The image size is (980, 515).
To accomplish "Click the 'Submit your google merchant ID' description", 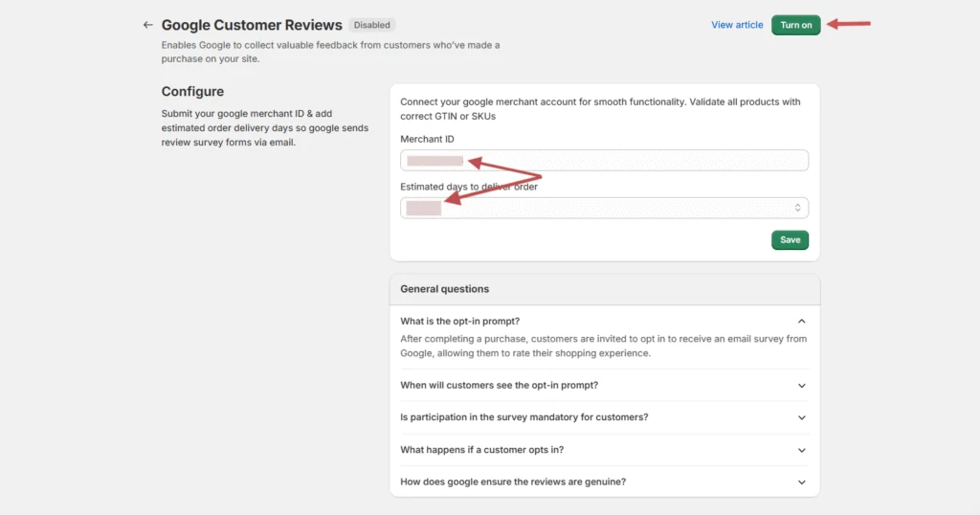I will coord(265,128).
